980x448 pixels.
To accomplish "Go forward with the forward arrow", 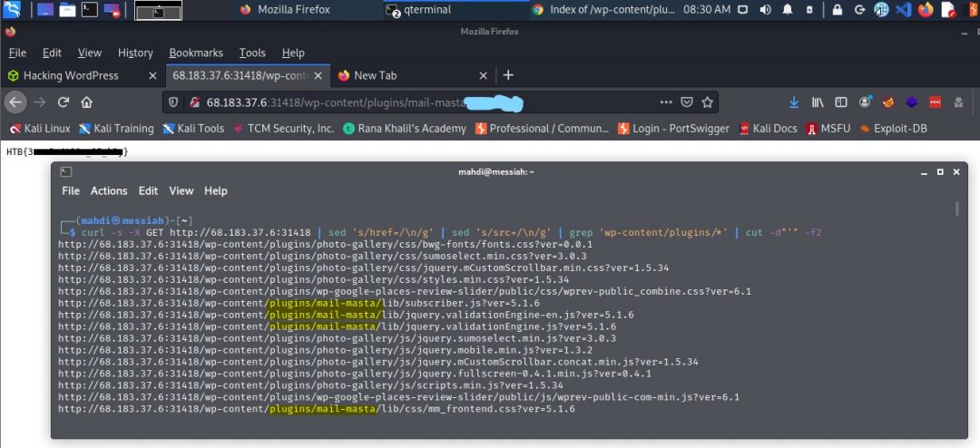I will [x=40, y=102].
